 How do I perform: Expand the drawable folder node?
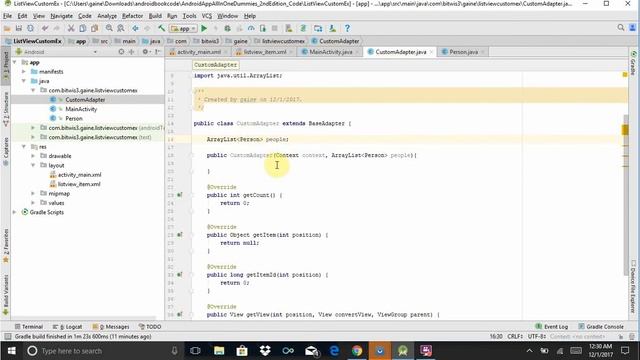coord(33,156)
